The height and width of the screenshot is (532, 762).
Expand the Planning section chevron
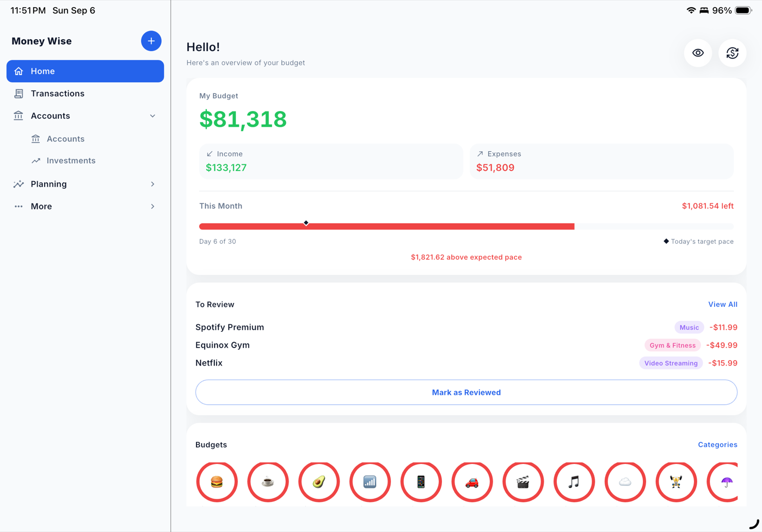pos(152,184)
